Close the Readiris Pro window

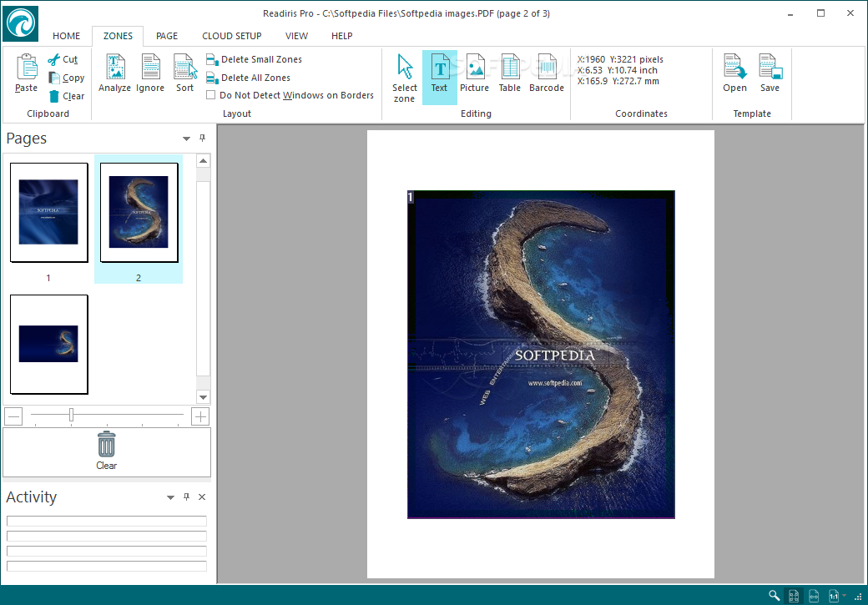coord(850,13)
